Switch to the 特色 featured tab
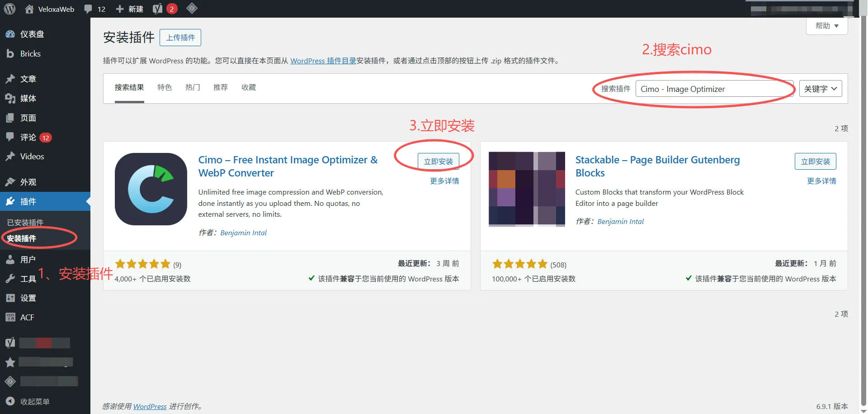 point(165,87)
